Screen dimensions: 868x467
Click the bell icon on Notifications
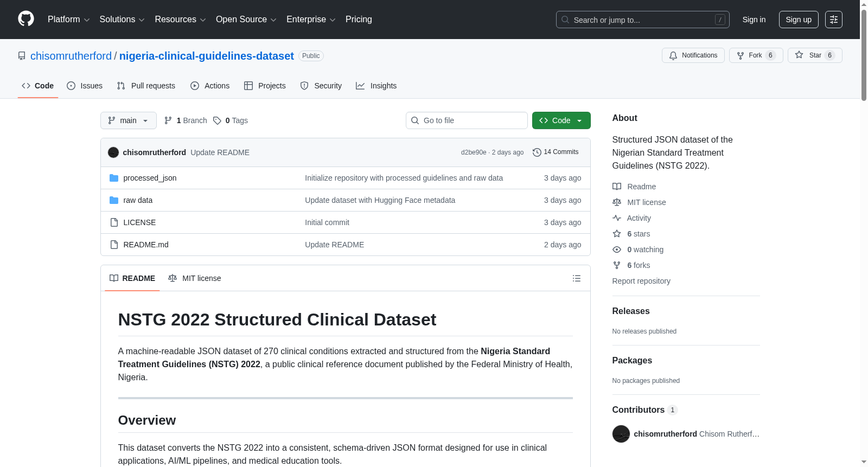point(673,55)
